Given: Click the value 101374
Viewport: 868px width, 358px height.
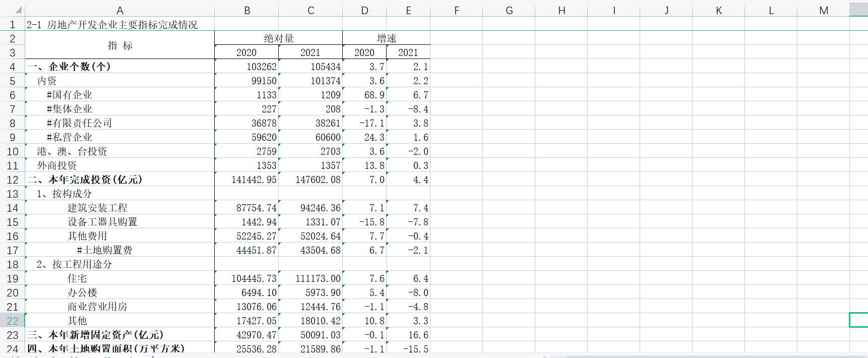Looking at the screenshot, I should [x=326, y=81].
